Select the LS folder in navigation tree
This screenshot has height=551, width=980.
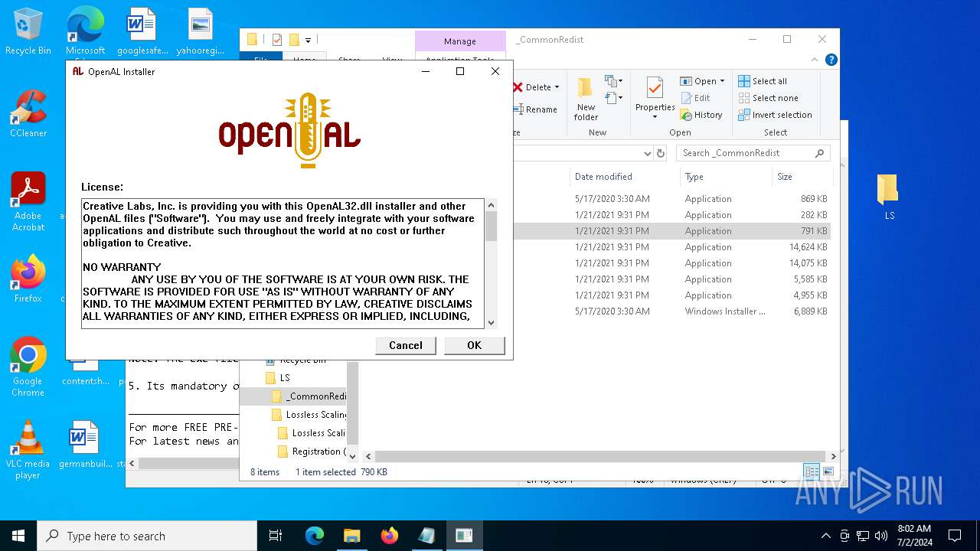(x=285, y=378)
